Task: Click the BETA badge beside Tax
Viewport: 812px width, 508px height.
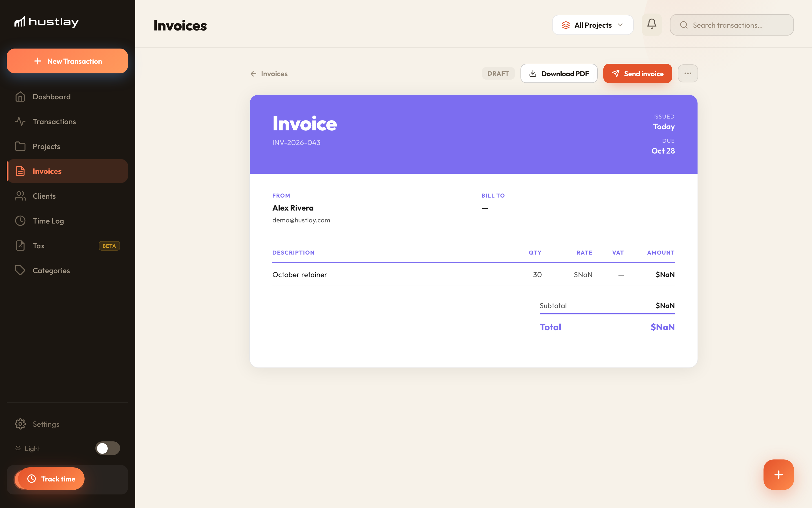Action: tap(109, 246)
